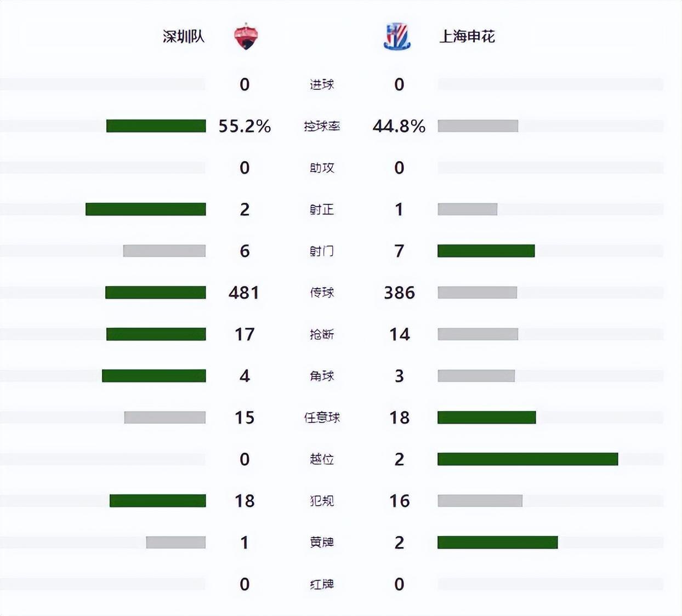682x616 pixels.
Task: Click the Shenzhen team crest logo
Action: (x=246, y=37)
